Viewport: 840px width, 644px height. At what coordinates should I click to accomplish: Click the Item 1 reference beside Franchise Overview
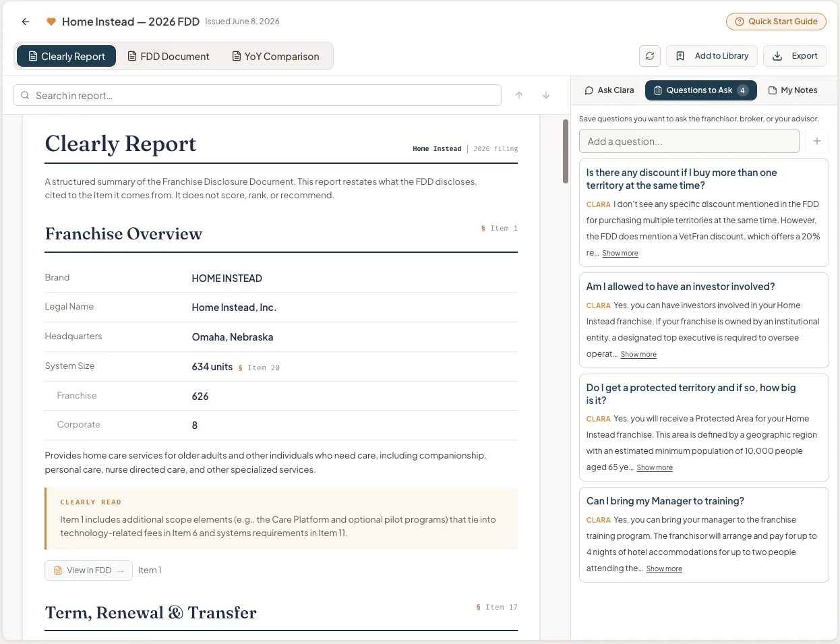point(499,229)
